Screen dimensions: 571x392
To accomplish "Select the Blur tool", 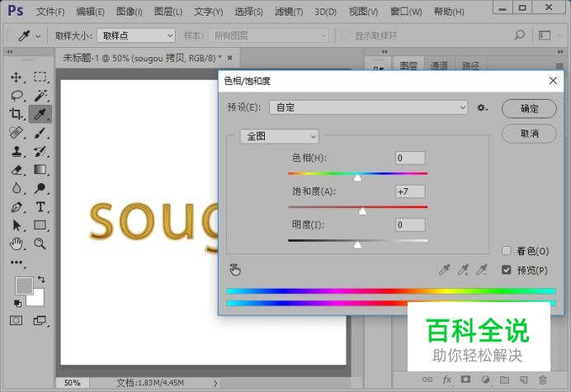I will (16, 188).
